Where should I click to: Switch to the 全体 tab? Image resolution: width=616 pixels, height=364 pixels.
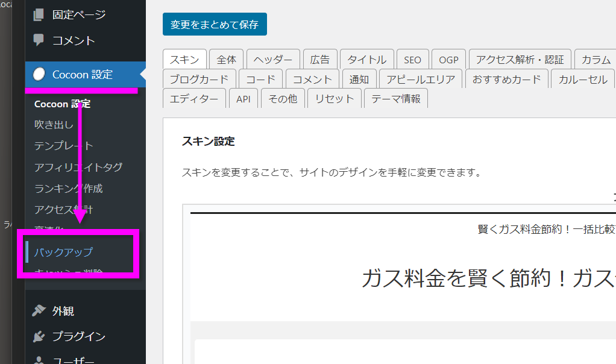[x=227, y=60]
